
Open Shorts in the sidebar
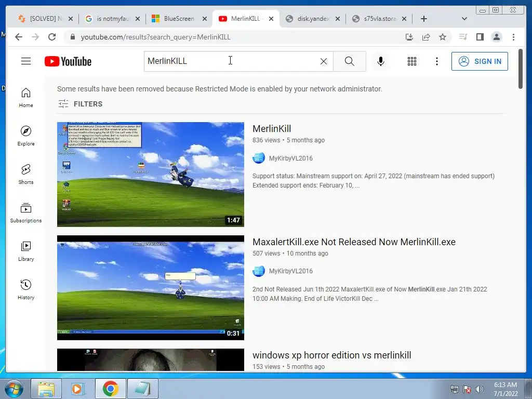pyautogui.click(x=26, y=175)
